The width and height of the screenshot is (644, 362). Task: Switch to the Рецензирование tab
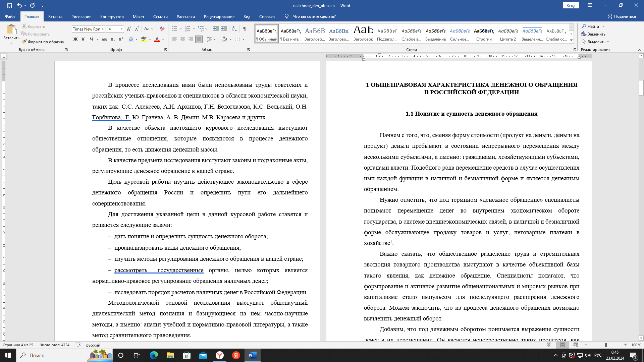[x=219, y=16]
